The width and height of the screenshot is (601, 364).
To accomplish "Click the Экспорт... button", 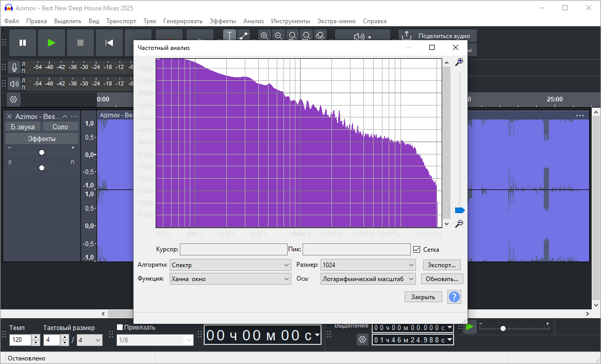I will pos(442,265).
